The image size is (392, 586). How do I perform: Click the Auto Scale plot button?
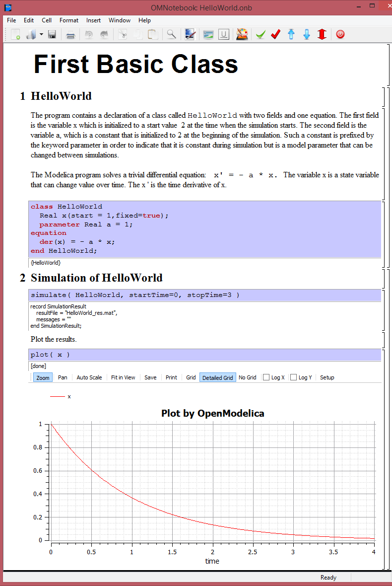89,377
